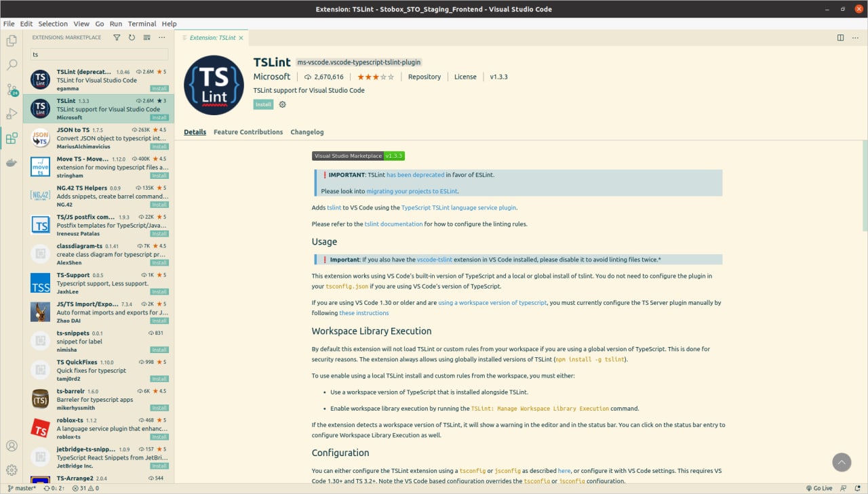Select the ts-snippets extension by nimisha
The image size is (868, 494).
(x=98, y=341)
